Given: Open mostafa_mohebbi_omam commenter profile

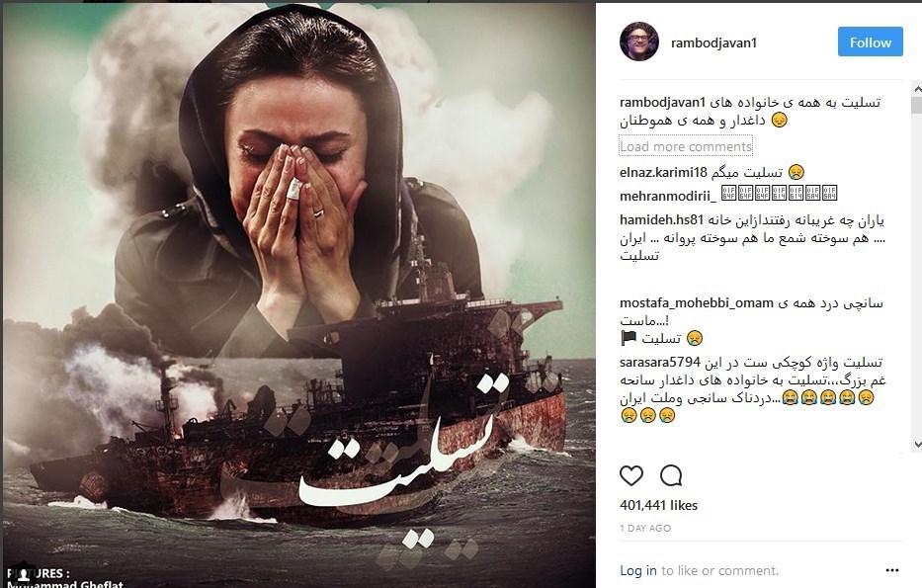Looking at the screenshot, I should click(x=697, y=303).
